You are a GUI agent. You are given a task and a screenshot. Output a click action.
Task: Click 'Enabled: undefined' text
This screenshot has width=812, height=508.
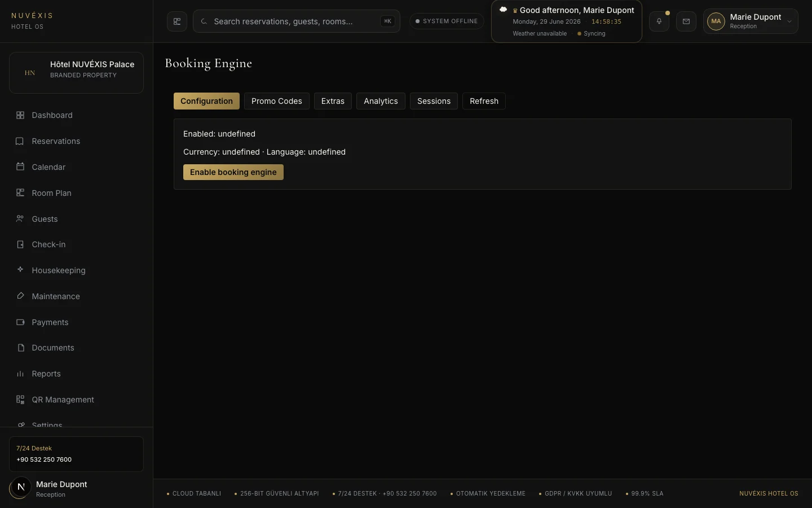click(219, 134)
